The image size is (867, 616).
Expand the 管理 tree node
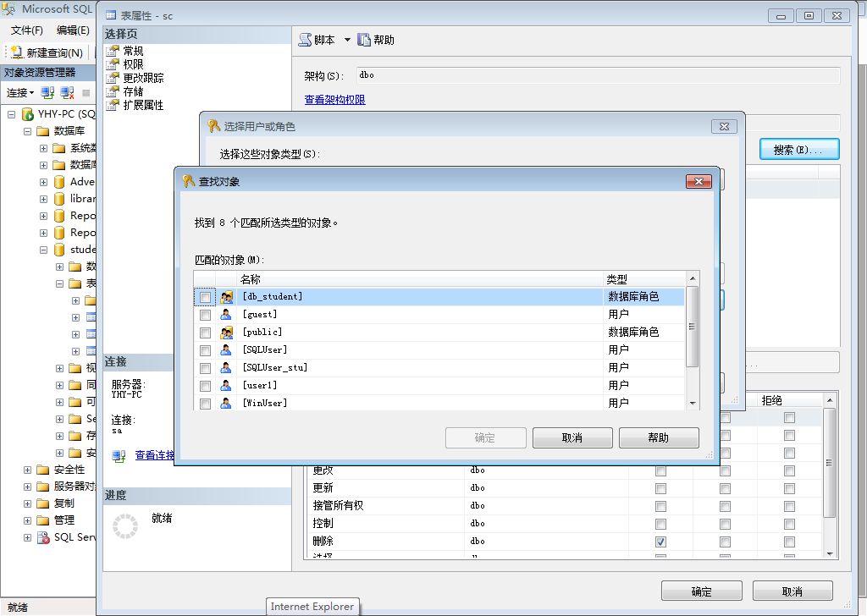28,521
